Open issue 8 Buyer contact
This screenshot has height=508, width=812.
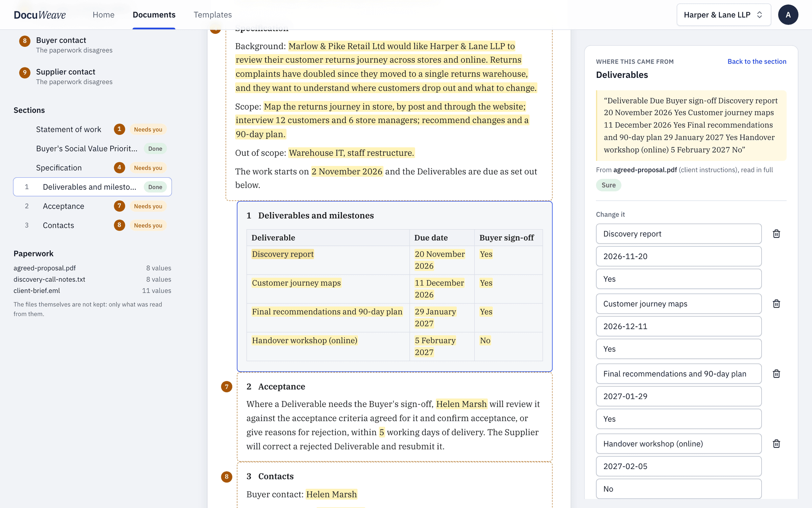pyautogui.click(x=92, y=45)
